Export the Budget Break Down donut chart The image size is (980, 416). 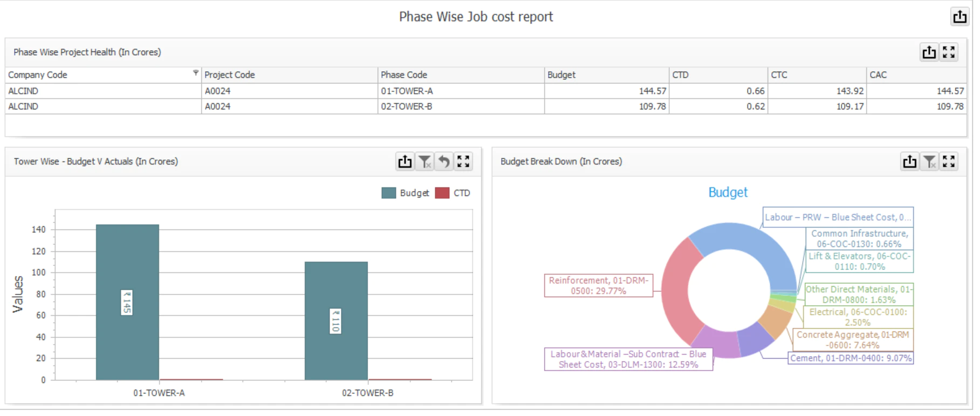[x=910, y=161]
